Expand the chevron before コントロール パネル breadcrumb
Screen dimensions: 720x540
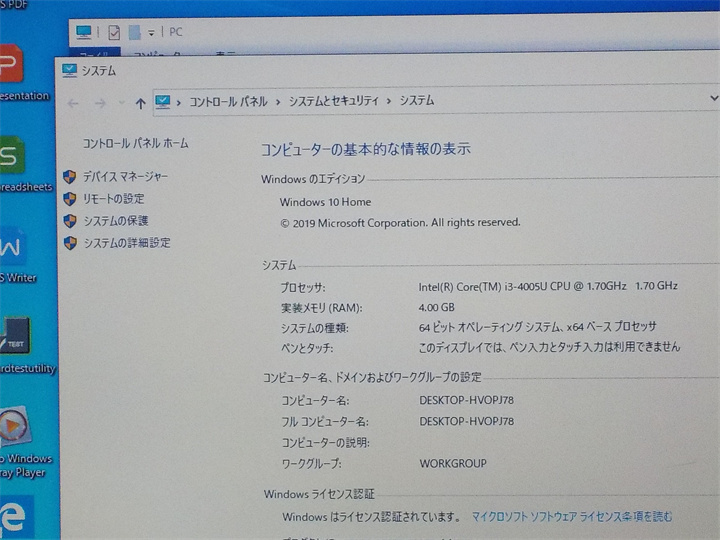(x=179, y=102)
